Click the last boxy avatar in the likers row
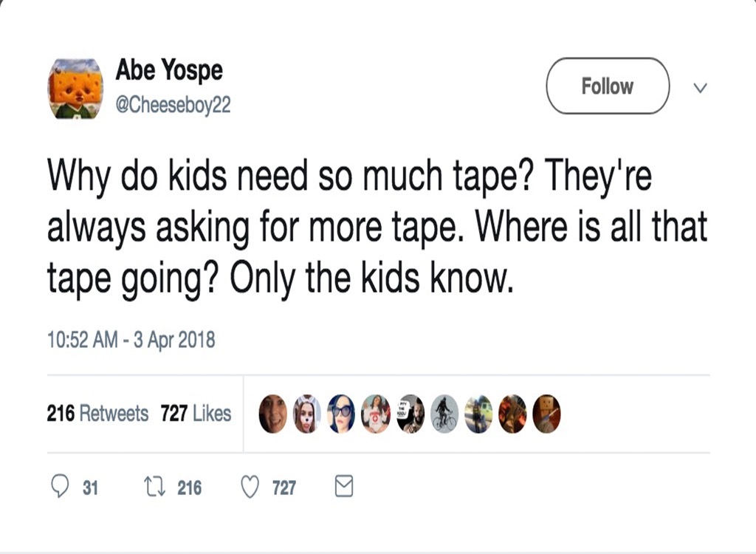The width and height of the screenshot is (756, 554). point(546,414)
